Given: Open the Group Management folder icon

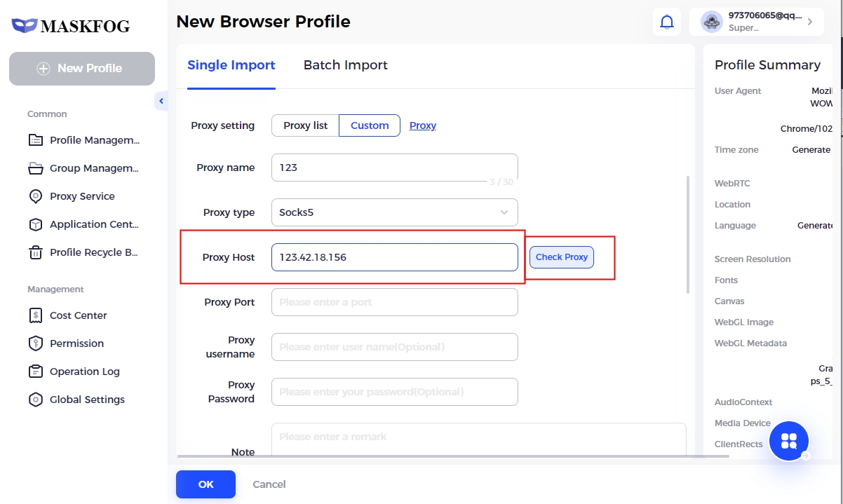Looking at the screenshot, I should [36, 168].
